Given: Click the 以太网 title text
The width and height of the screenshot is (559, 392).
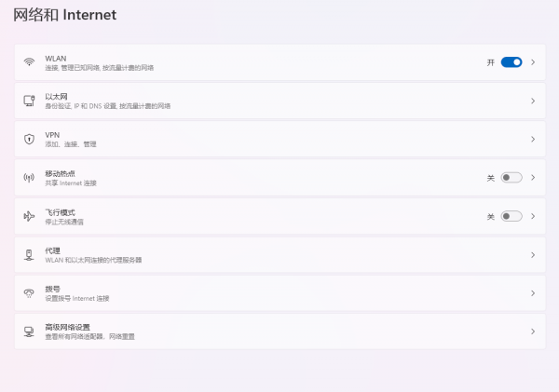Looking at the screenshot, I should click(53, 97).
